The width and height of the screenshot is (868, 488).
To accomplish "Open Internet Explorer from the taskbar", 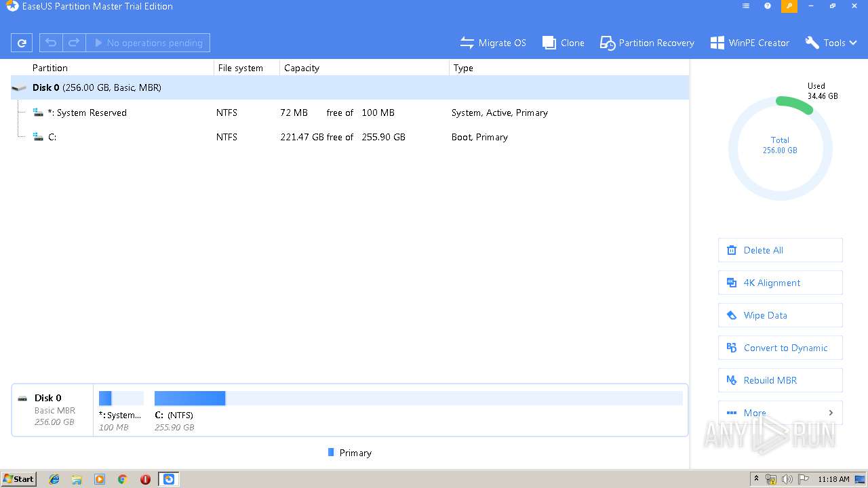I will click(54, 479).
